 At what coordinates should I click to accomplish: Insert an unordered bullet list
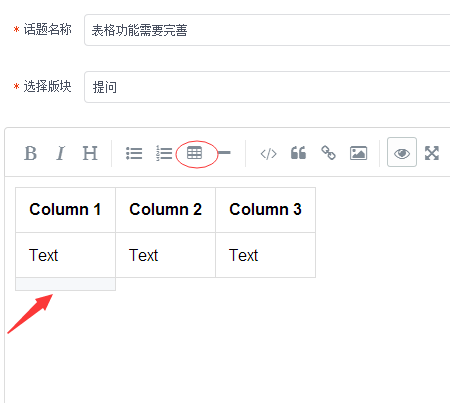(x=134, y=154)
